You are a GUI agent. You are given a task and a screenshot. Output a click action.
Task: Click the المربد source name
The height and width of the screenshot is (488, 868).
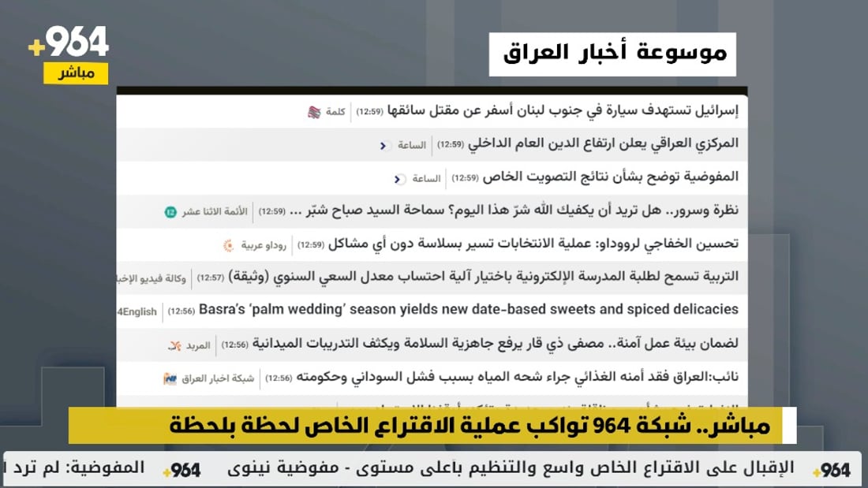click(x=198, y=346)
